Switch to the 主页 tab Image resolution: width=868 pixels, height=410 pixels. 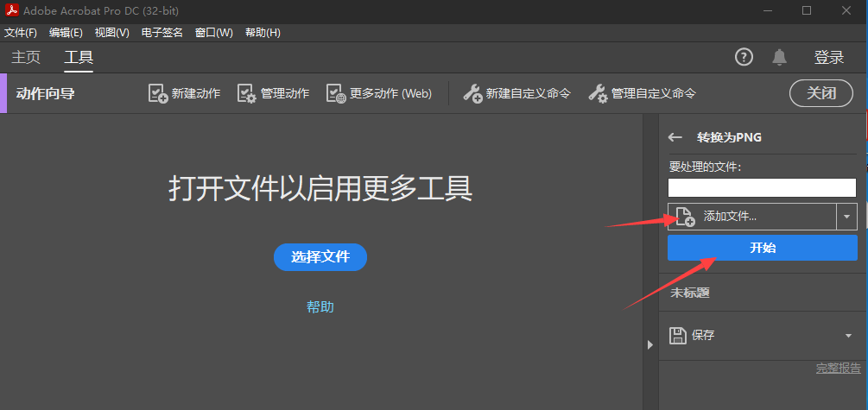[x=26, y=58]
